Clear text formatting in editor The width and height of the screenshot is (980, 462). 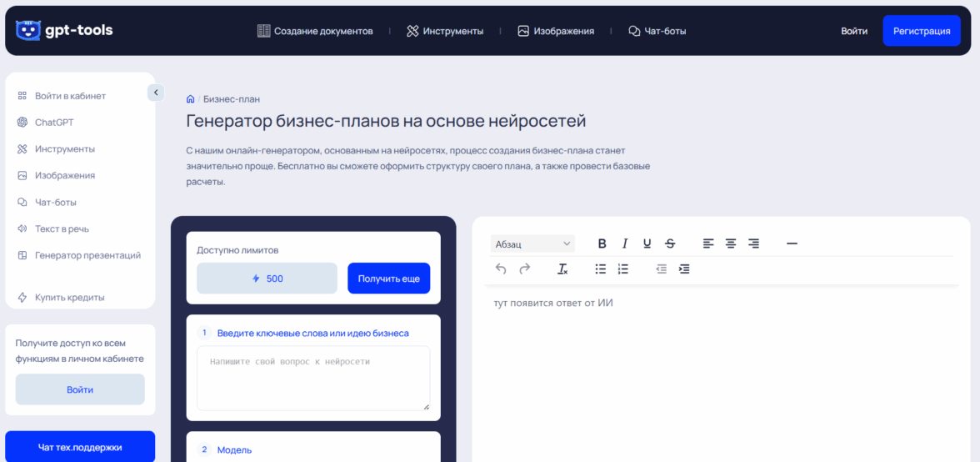pos(562,269)
